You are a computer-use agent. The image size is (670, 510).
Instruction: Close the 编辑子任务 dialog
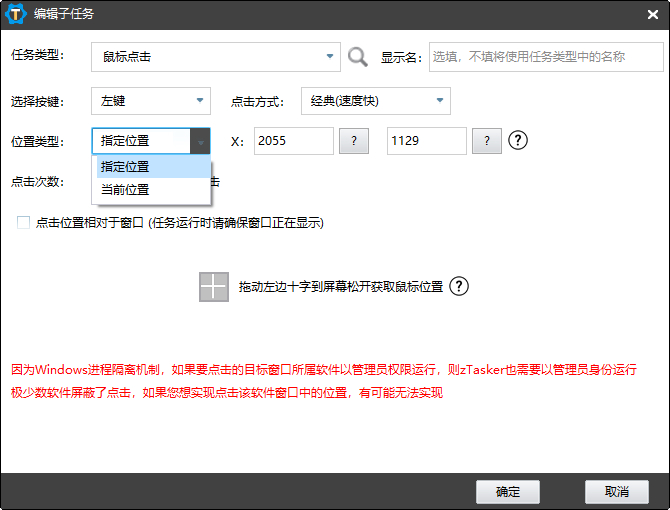coord(652,15)
